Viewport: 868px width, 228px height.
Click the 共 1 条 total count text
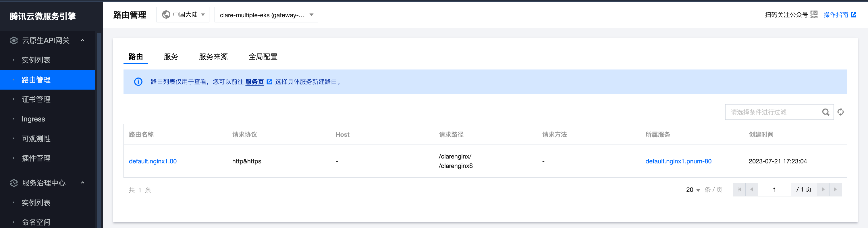(x=140, y=190)
